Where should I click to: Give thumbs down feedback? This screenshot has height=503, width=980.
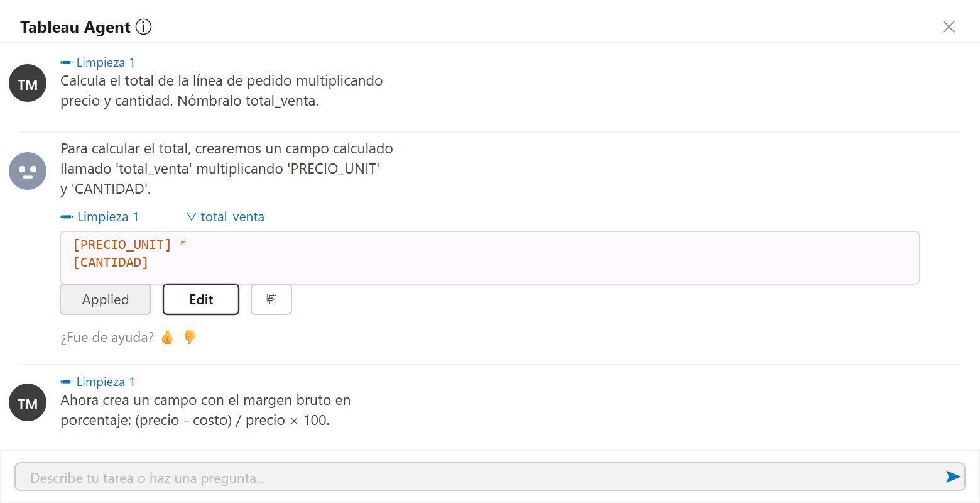click(x=190, y=338)
